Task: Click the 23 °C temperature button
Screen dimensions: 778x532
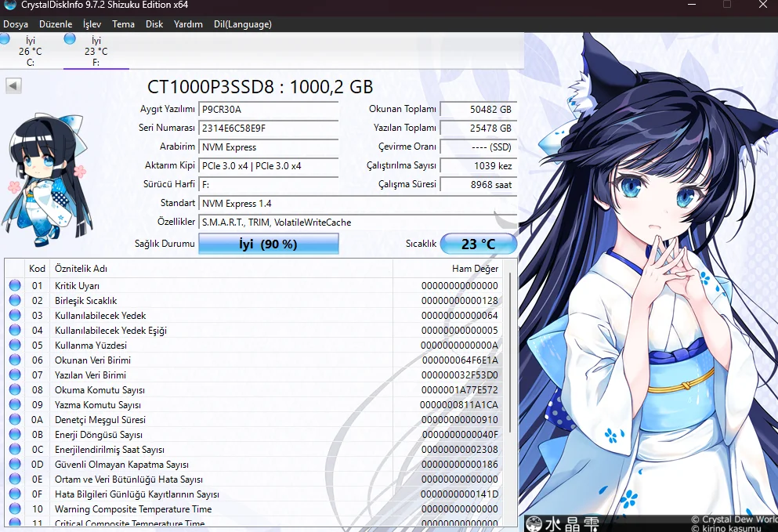Action: [x=479, y=244]
